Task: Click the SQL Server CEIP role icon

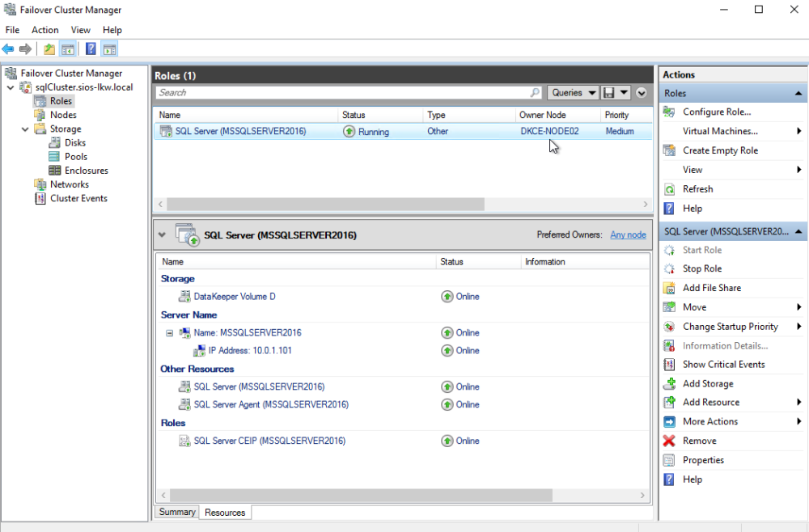Action: tap(184, 441)
